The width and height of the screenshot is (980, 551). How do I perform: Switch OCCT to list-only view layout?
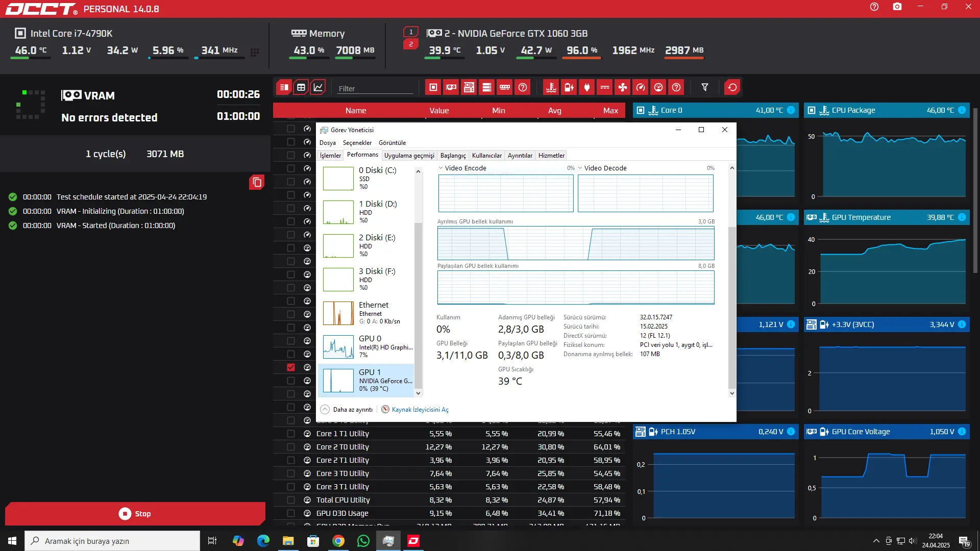[284, 87]
